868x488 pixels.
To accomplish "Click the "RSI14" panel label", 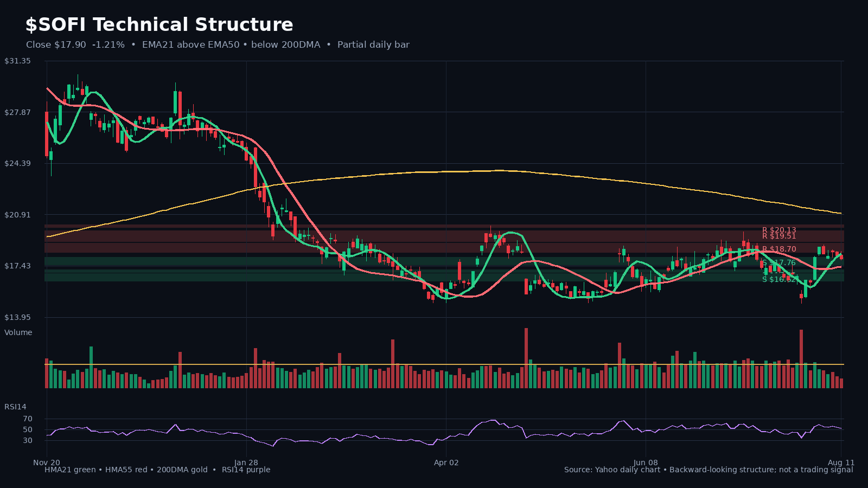I will [x=15, y=407].
